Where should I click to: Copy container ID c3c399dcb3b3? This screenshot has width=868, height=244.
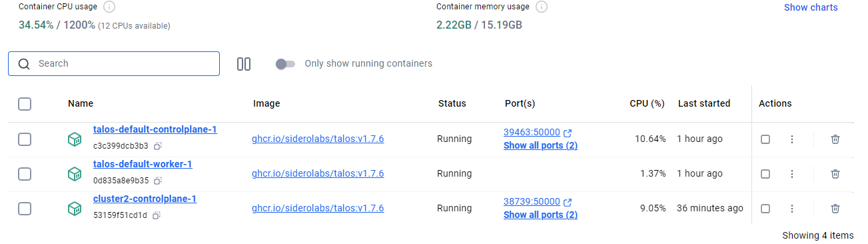tap(158, 146)
